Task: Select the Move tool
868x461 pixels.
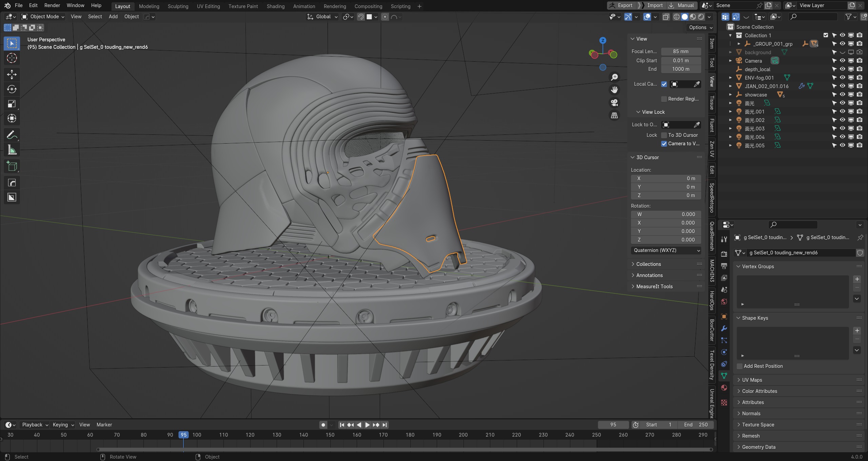Action: (x=12, y=75)
